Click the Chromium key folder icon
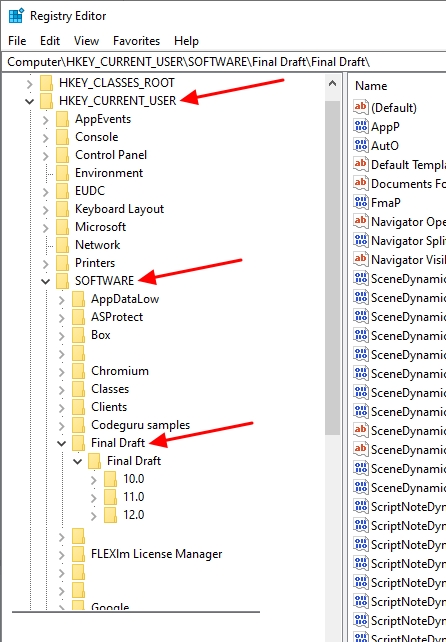This screenshot has width=446, height=642. coord(78,371)
